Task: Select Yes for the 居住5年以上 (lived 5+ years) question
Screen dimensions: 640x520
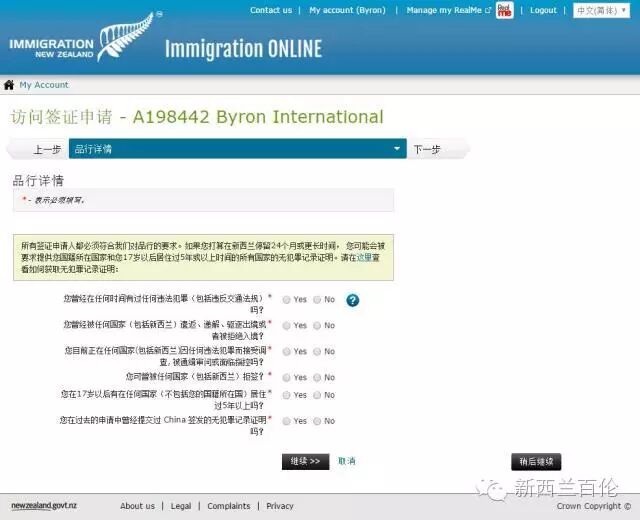Action: pyautogui.click(x=287, y=395)
